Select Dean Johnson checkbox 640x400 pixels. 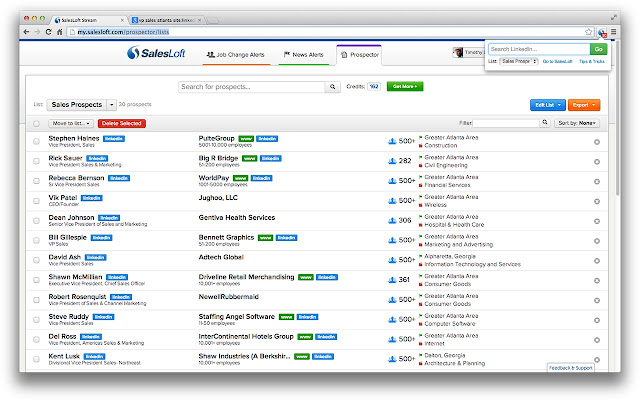click(x=36, y=220)
